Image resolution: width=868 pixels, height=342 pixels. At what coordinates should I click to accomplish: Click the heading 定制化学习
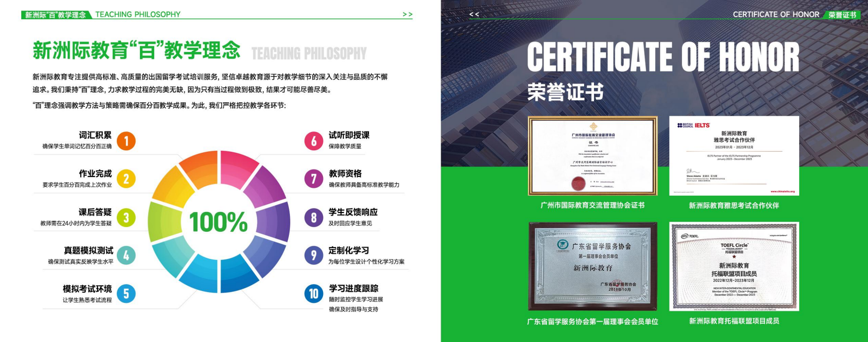click(x=349, y=250)
